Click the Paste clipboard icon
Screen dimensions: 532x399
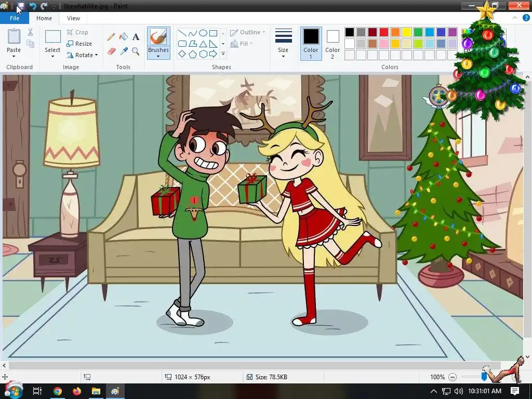pos(14,36)
